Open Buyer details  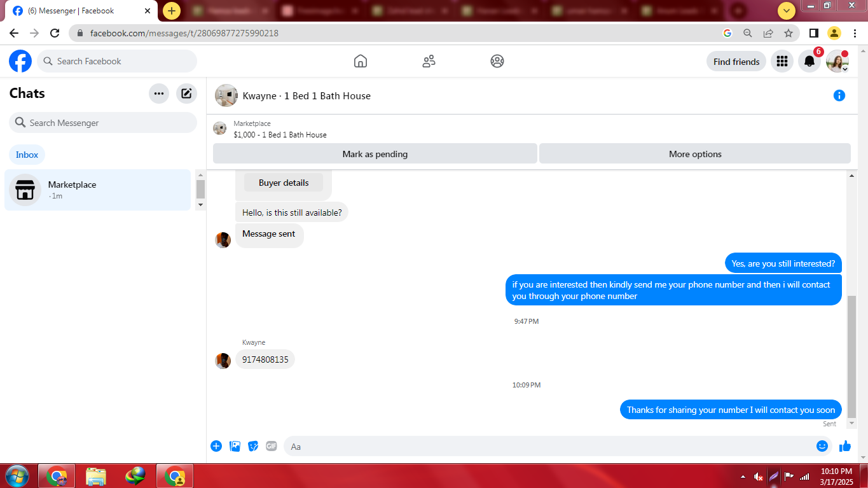284,183
